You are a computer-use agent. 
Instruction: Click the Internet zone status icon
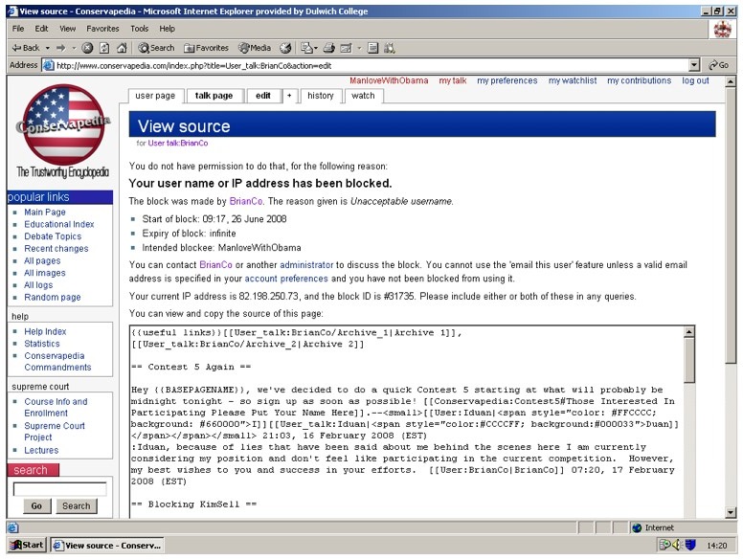coord(638,527)
